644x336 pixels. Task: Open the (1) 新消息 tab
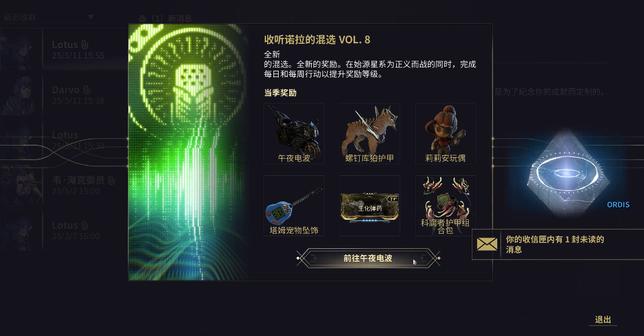166,18
